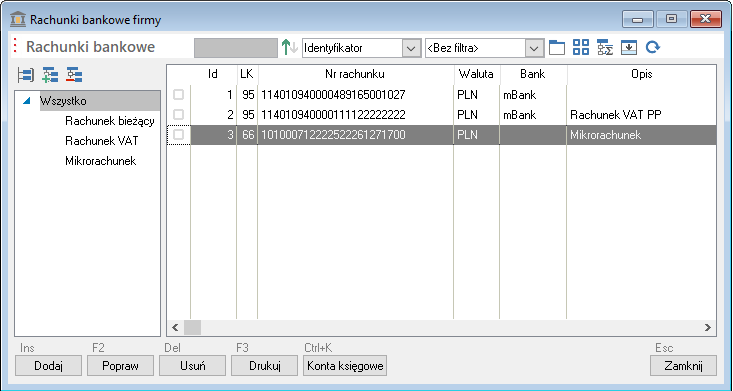733x391 pixels.
Task: Click the Waluta column header
Action: tap(477, 74)
